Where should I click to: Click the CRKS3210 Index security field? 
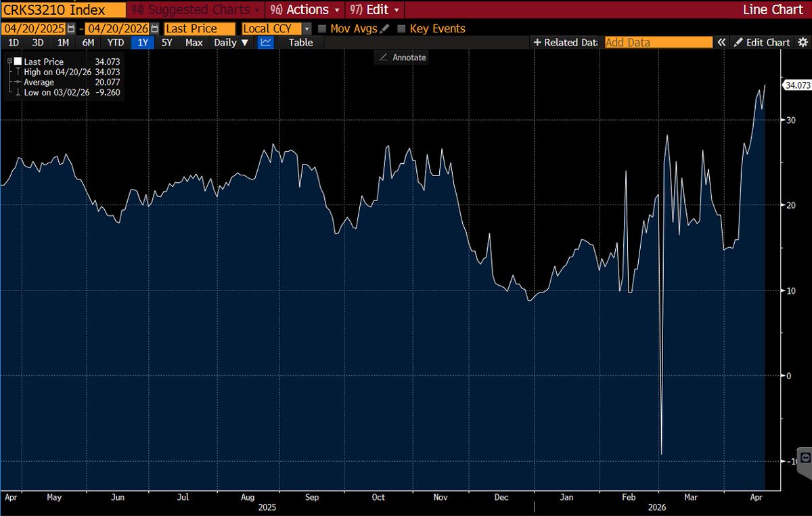pyautogui.click(x=63, y=10)
